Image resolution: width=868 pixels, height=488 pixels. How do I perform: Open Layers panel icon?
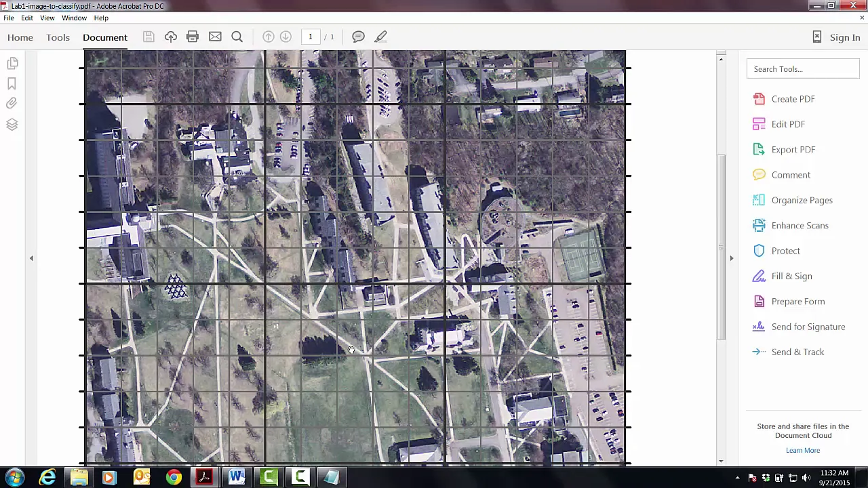pos(12,125)
